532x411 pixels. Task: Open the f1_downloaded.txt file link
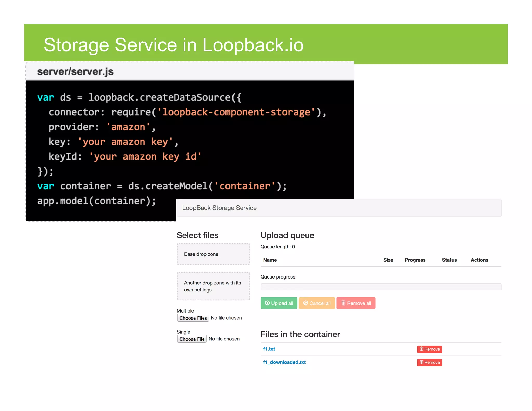(x=284, y=362)
